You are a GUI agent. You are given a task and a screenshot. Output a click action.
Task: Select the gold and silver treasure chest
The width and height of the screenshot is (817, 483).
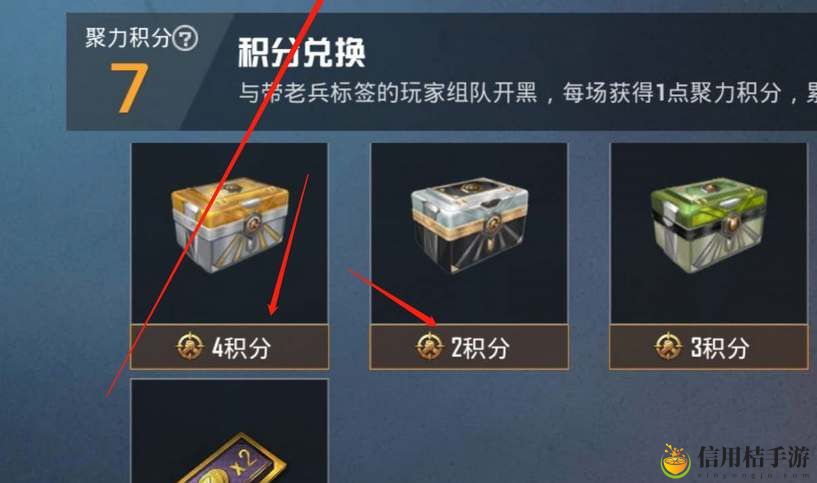click(x=230, y=225)
